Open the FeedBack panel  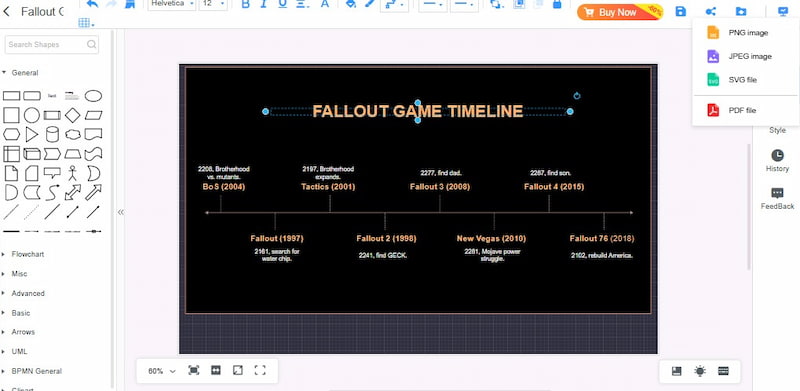[777, 199]
